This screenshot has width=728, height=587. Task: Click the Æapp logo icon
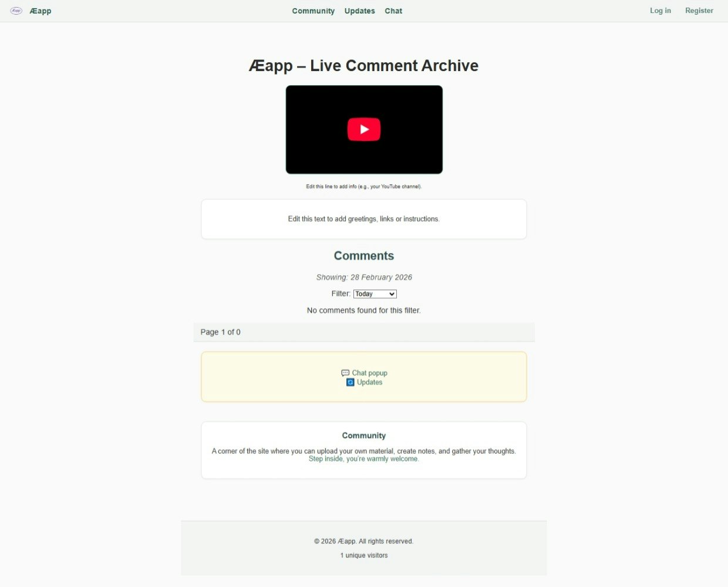(x=15, y=11)
